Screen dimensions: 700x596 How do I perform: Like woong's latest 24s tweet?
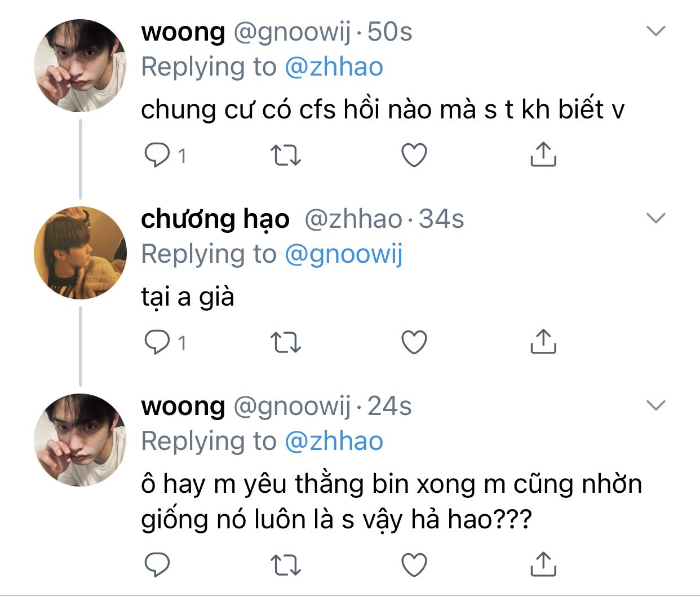point(414,564)
